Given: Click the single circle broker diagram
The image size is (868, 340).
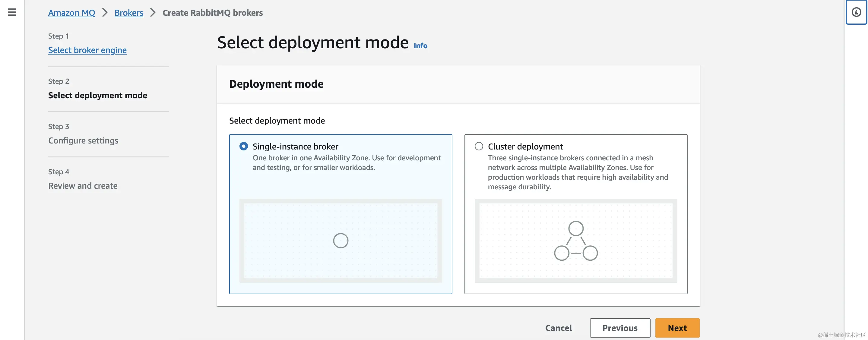Looking at the screenshot, I should tap(340, 241).
